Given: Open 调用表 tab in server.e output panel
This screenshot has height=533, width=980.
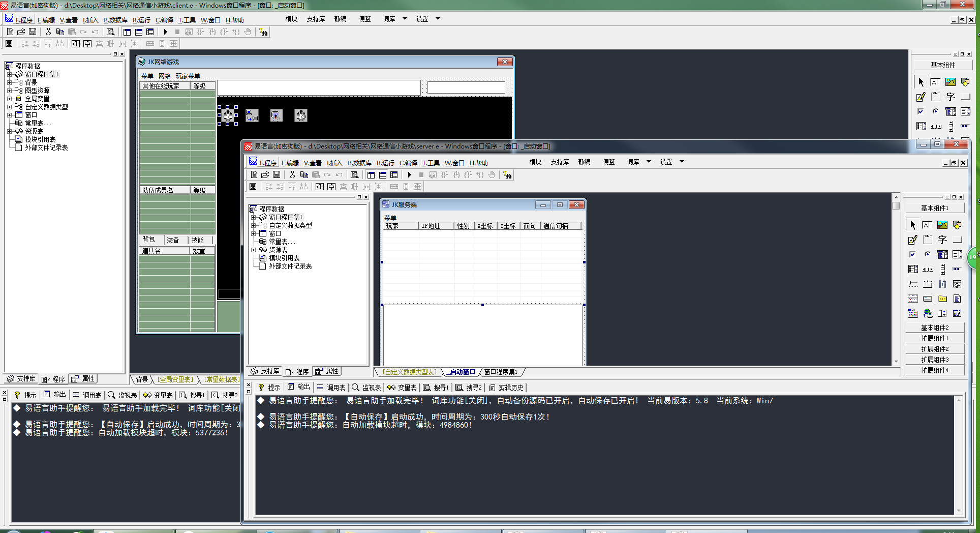Looking at the screenshot, I should [x=331, y=388].
